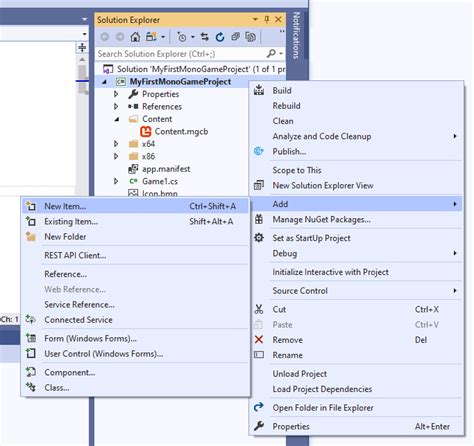Click New Item... in the Add submenu

click(x=136, y=206)
